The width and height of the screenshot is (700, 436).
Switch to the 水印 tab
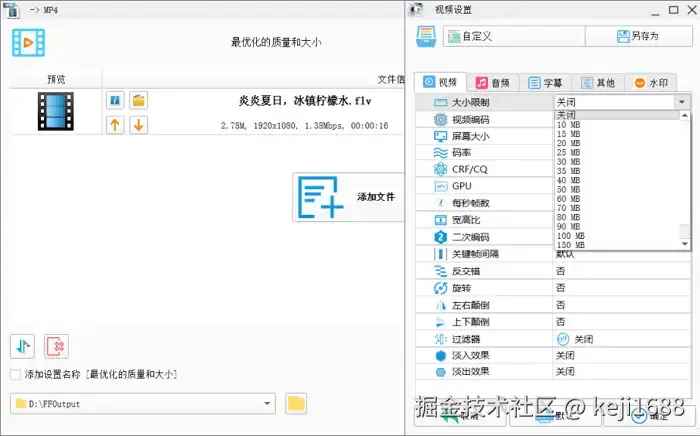point(651,83)
